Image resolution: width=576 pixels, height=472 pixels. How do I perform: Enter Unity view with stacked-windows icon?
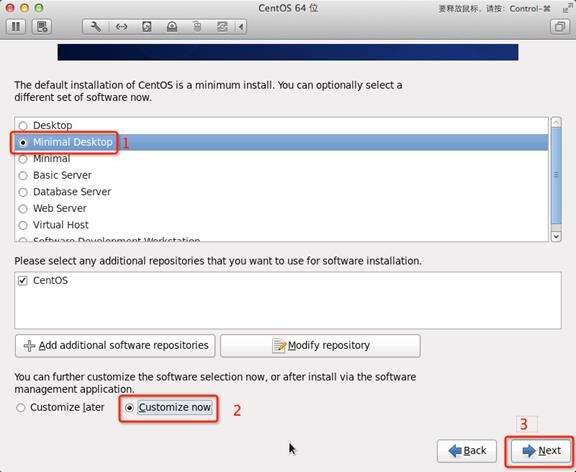coord(559,26)
